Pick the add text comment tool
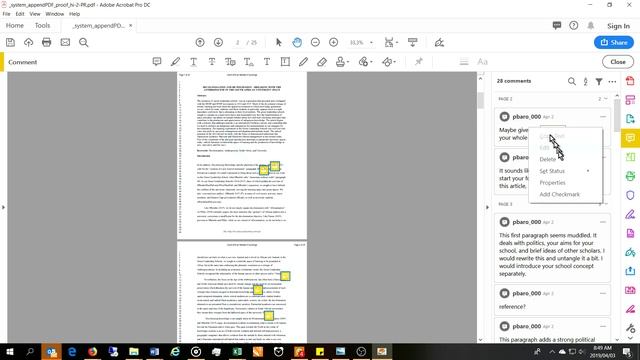 (x=267, y=62)
